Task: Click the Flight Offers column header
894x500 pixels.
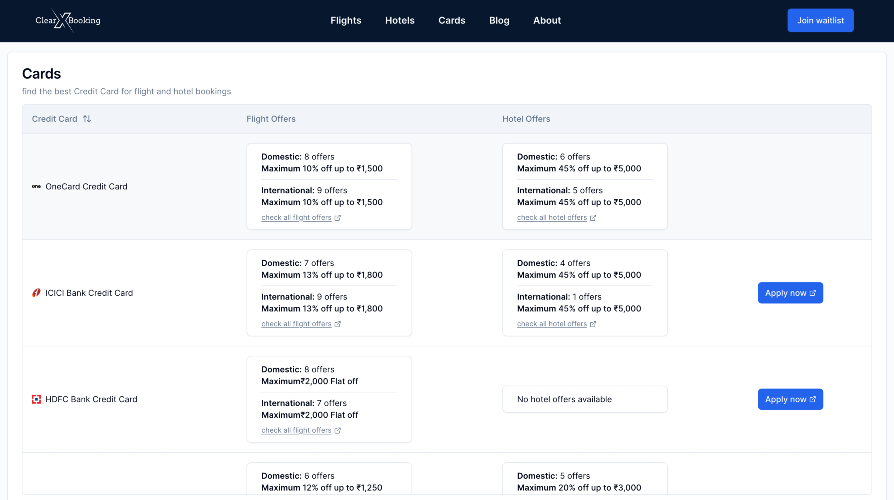Action: point(271,119)
